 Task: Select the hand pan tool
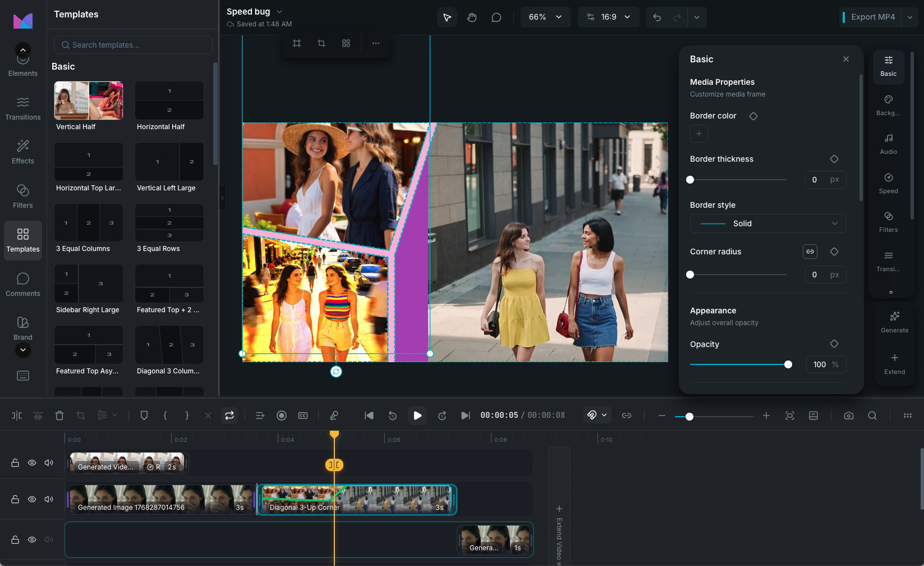point(472,17)
